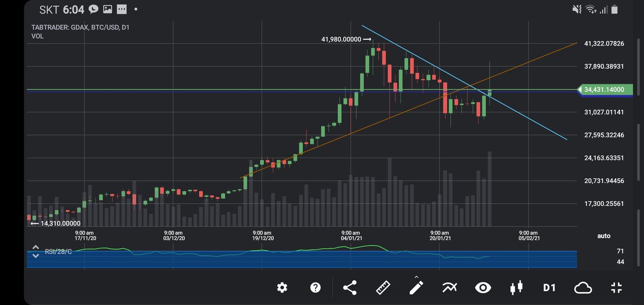Tap the 31,027.01141 price axis label

604,112
